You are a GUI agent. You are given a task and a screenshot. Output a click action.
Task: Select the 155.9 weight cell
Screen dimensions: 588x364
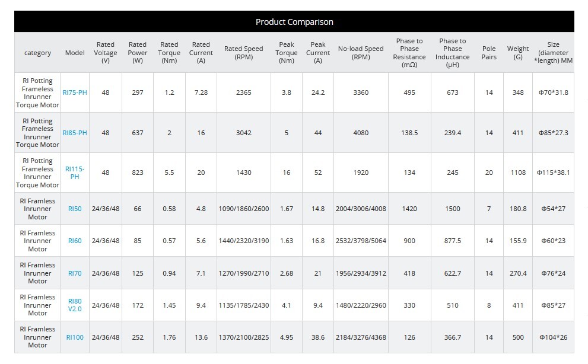(x=518, y=241)
